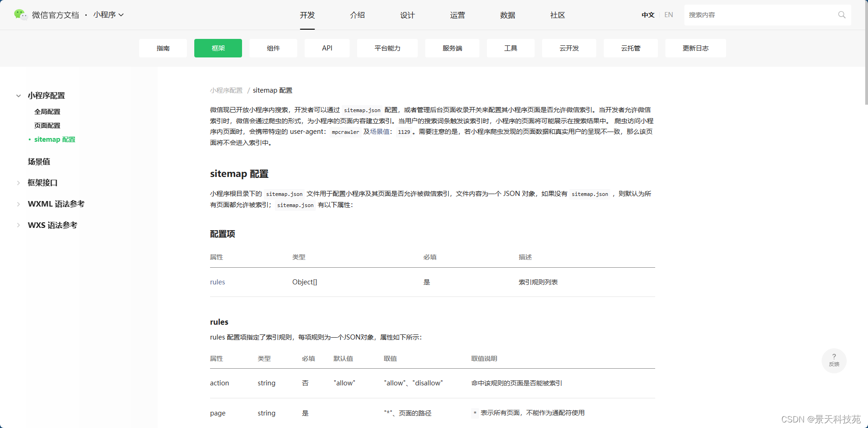
Task: Click the WeChat logo icon
Action: tap(19, 14)
